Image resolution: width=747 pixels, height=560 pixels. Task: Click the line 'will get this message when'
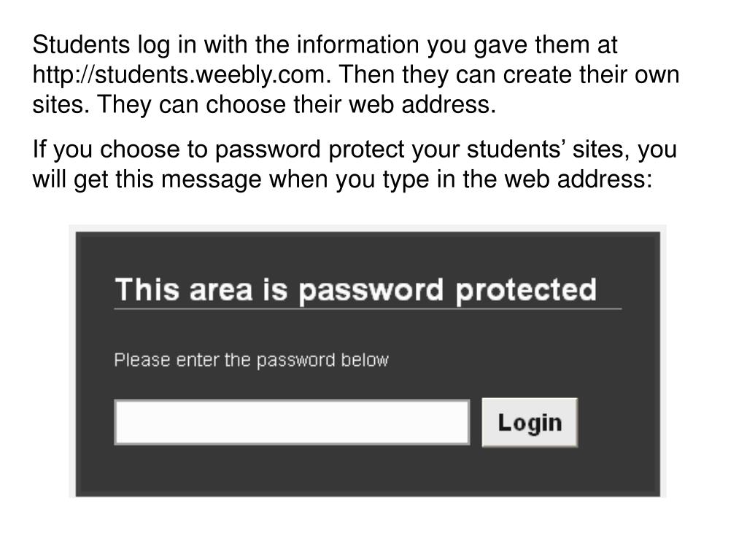click(x=342, y=179)
